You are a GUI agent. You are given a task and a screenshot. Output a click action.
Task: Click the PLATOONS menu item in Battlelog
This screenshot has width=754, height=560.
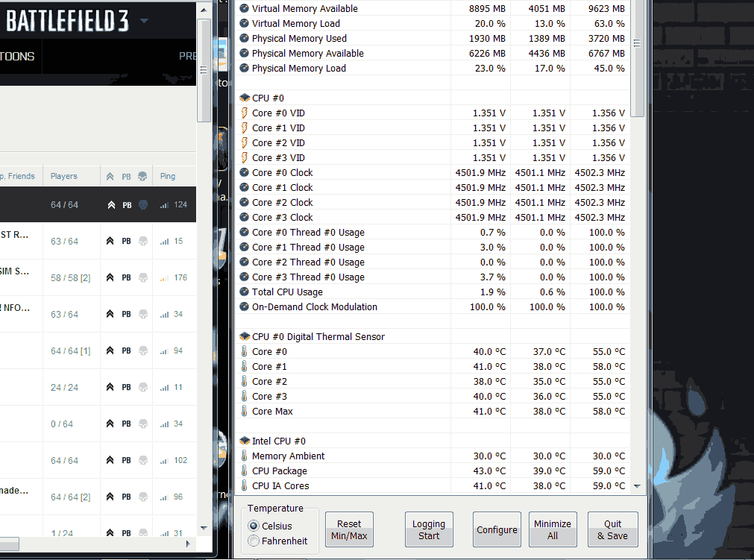click(x=17, y=56)
